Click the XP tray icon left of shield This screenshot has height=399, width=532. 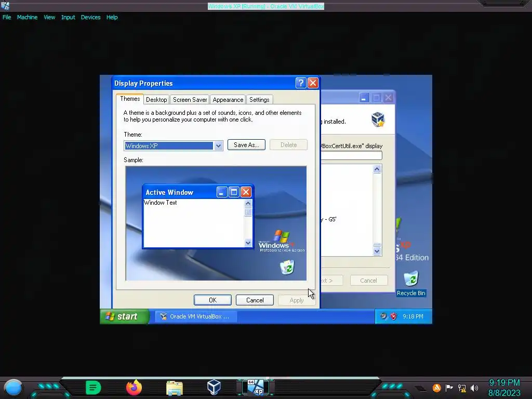383,316
